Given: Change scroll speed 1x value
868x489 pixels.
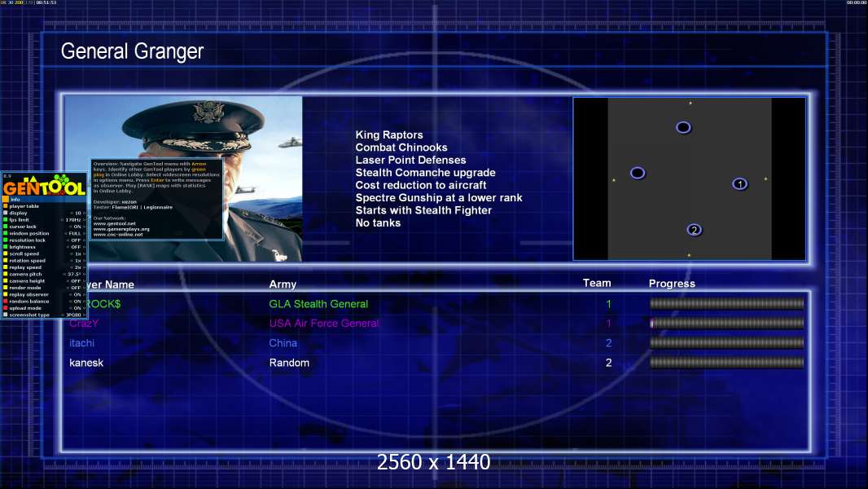Looking at the screenshot, I should [78, 253].
